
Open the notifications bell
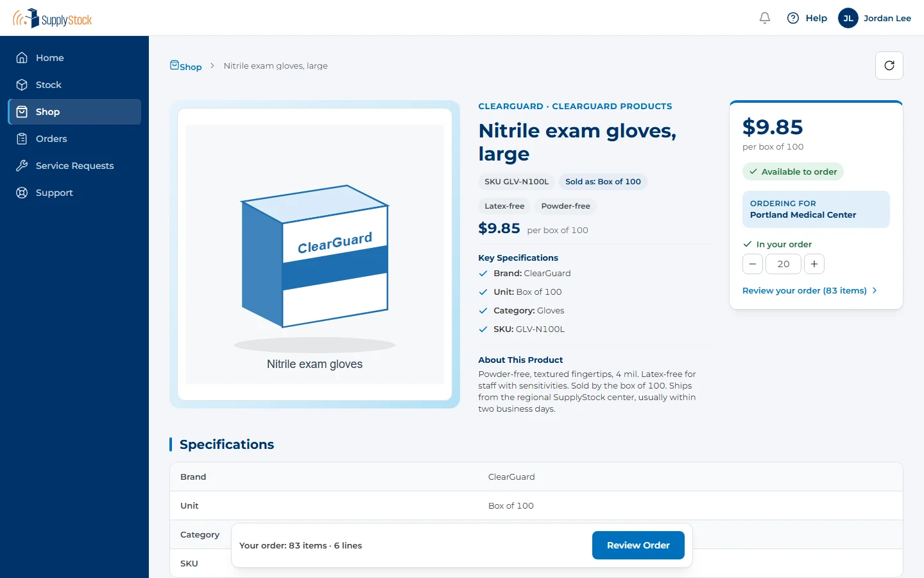(x=765, y=18)
